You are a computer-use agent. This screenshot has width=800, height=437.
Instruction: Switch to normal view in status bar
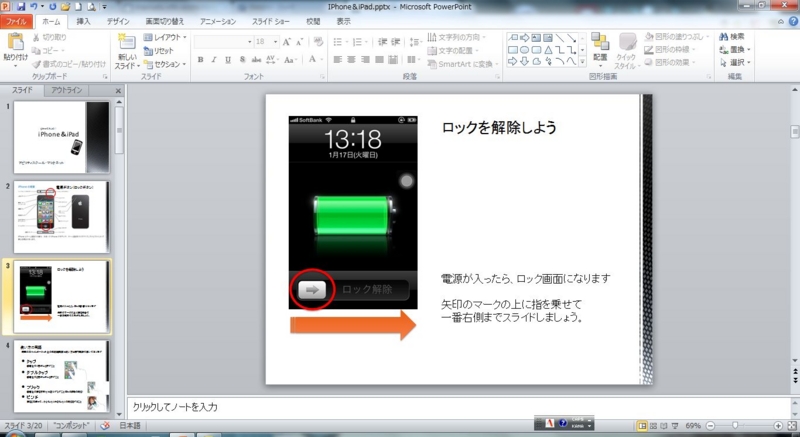pos(642,425)
